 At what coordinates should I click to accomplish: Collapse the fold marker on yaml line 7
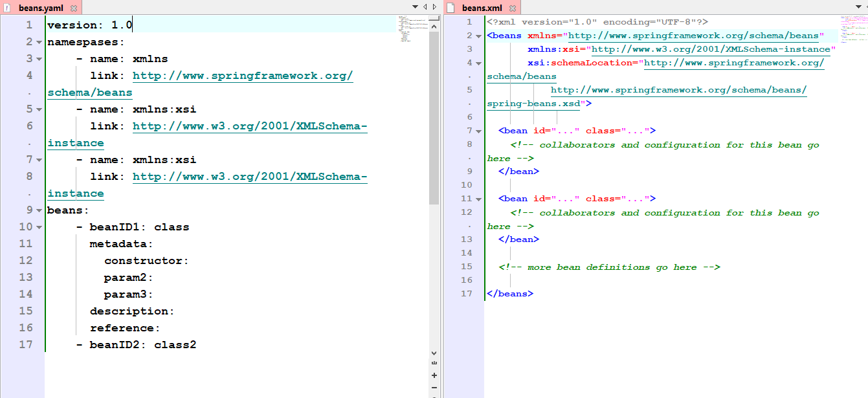[x=39, y=160]
